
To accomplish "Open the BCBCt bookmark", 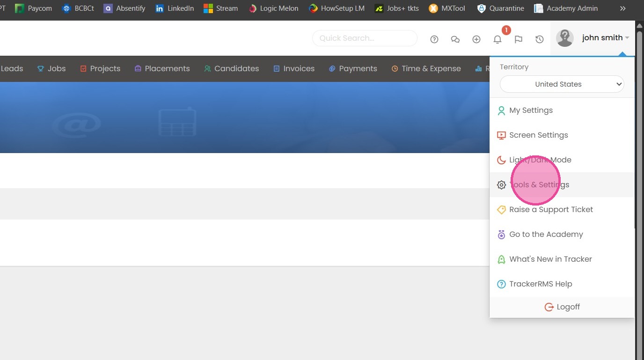I will coord(78,8).
